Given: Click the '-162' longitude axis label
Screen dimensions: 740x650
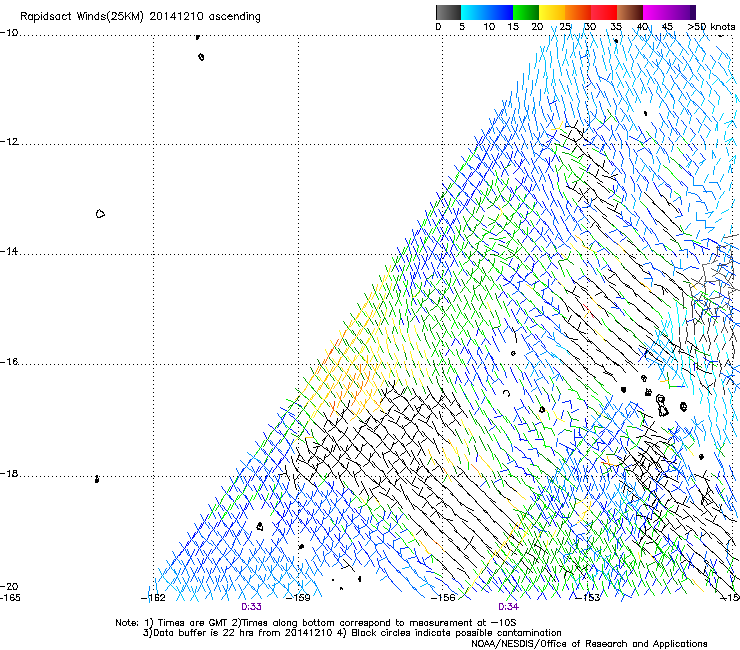Looking at the screenshot, I should 153,598.
